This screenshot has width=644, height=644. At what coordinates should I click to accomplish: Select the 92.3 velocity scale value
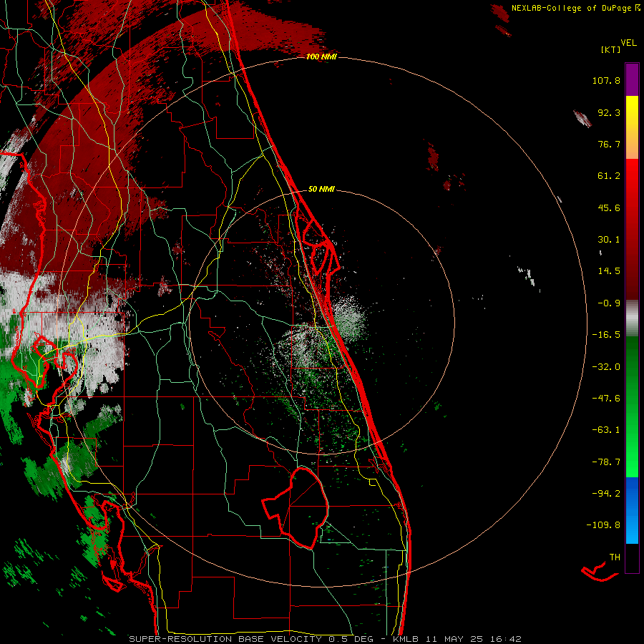(x=609, y=112)
